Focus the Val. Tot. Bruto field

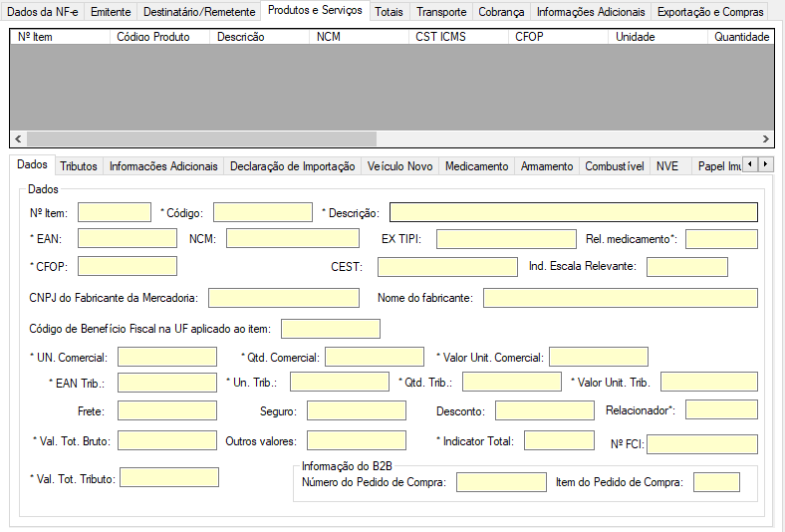click(167, 440)
